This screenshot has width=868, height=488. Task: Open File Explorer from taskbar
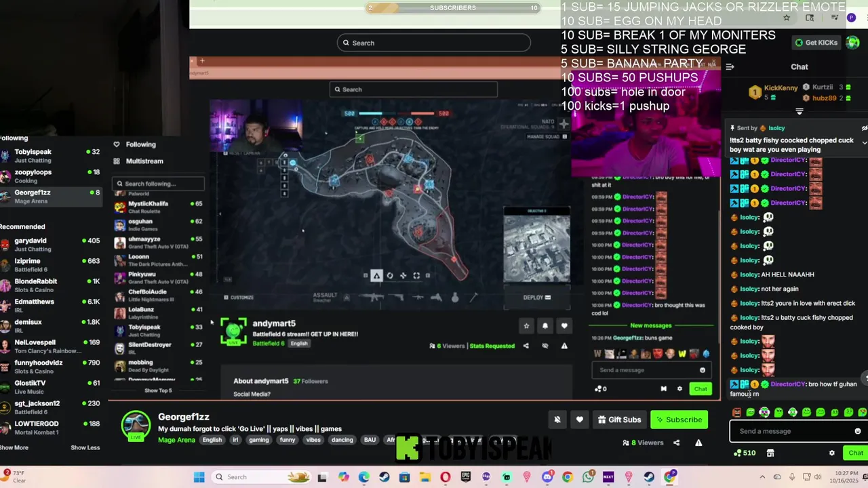point(425,477)
